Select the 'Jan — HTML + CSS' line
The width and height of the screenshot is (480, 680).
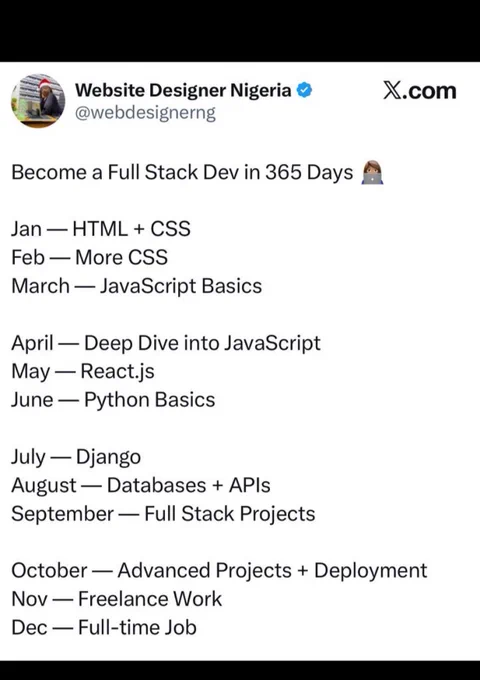tap(101, 229)
